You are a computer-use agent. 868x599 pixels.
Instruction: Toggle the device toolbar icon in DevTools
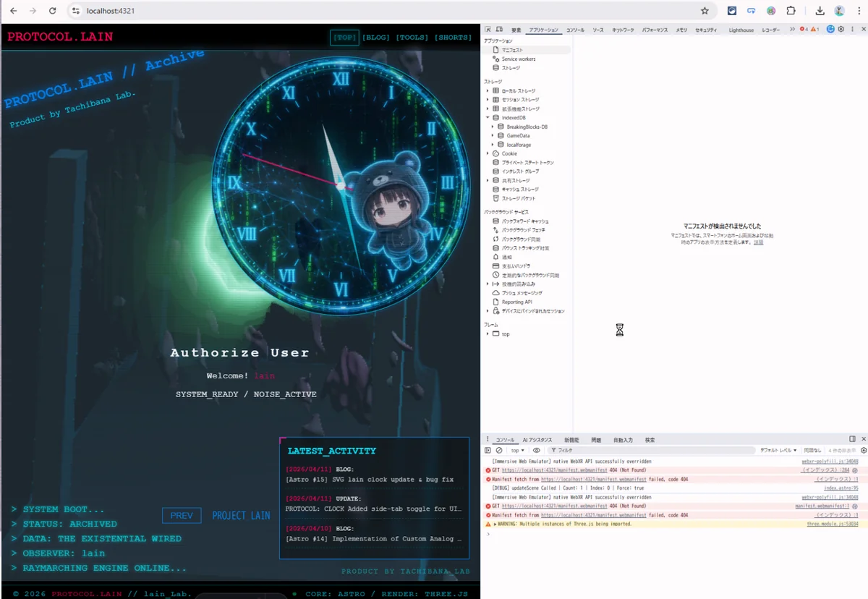click(x=499, y=30)
